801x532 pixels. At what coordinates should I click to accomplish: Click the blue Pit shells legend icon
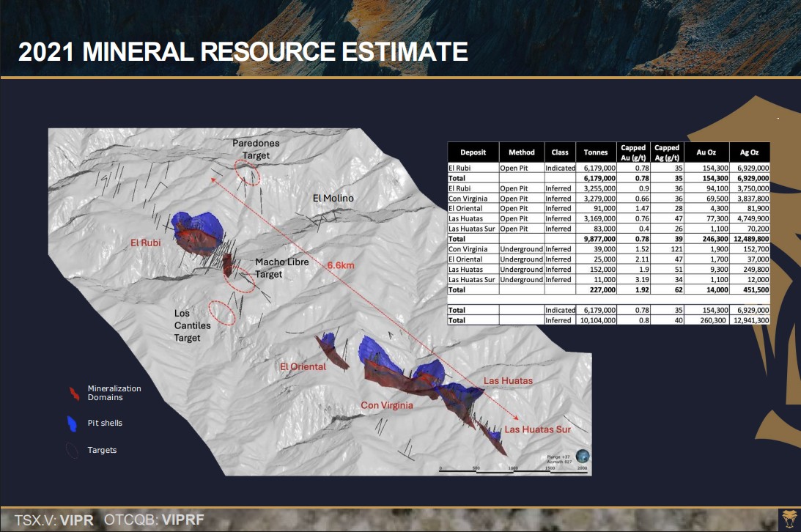tap(72, 424)
